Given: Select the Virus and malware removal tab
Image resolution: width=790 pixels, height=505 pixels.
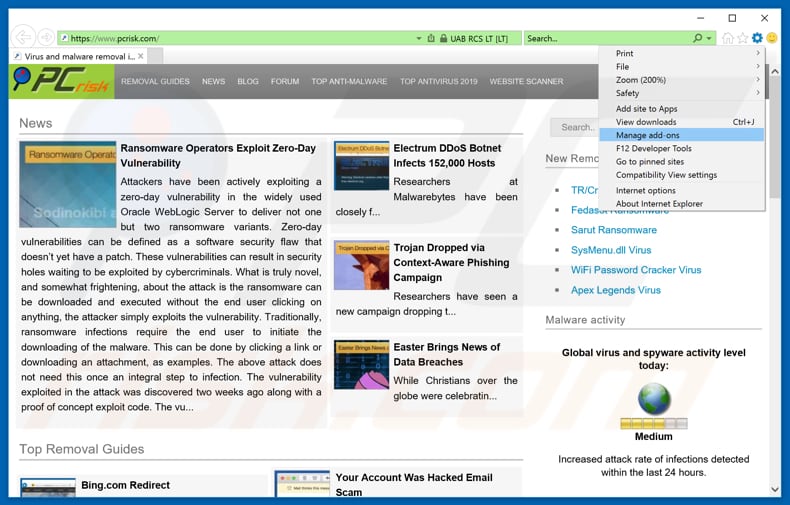Looking at the screenshot, I should pyautogui.click(x=78, y=56).
